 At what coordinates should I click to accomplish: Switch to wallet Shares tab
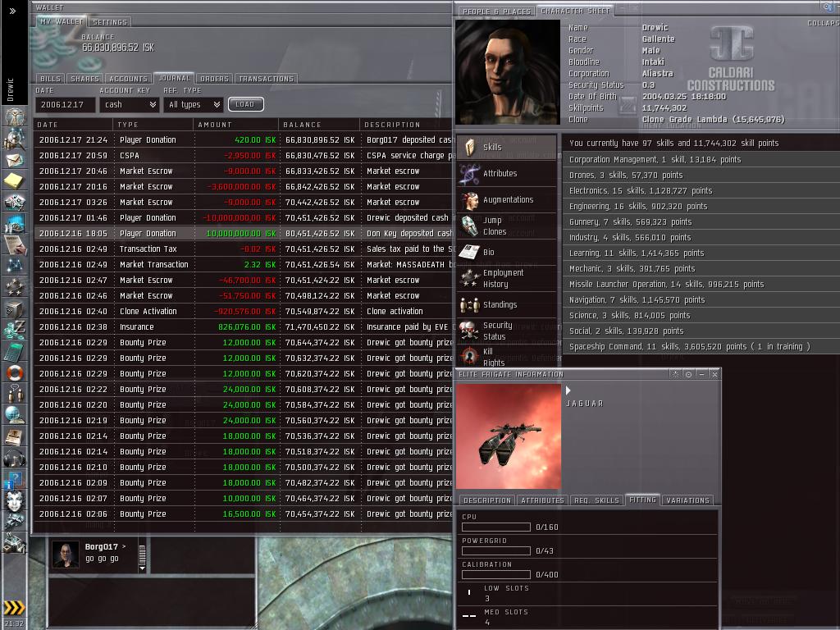pos(84,78)
